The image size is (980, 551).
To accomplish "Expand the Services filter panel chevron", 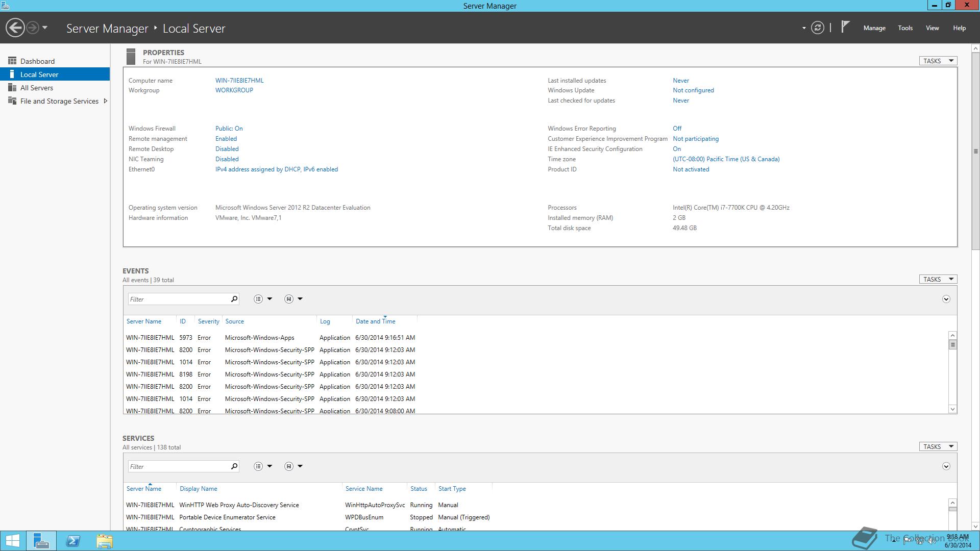I will (x=946, y=466).
